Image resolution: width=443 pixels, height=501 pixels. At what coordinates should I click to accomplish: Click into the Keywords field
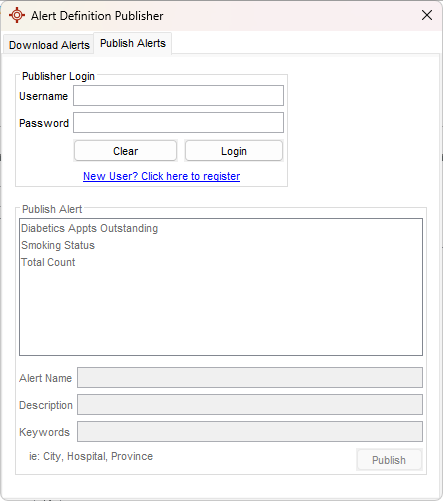(250, 432)
